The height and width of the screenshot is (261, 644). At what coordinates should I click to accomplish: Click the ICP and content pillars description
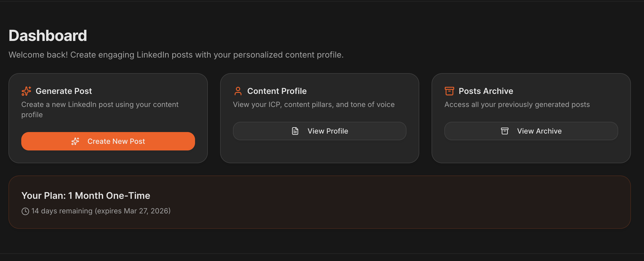click(x=314, y=104)
